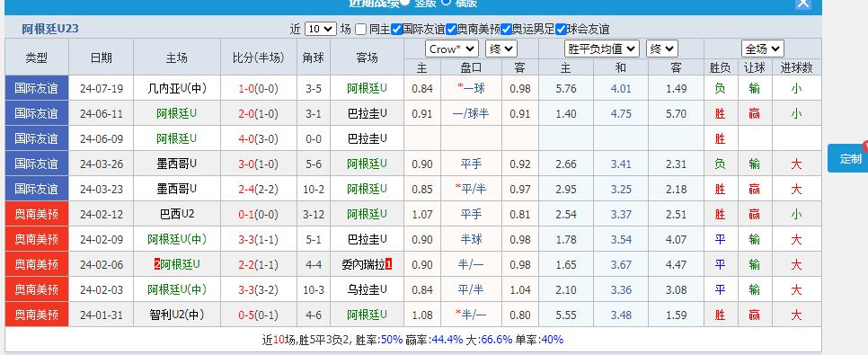Viewport: 868px width, 355px height.
Task: Click handicap *一球 on 24-07-19 row
Action: coord(471,88)
